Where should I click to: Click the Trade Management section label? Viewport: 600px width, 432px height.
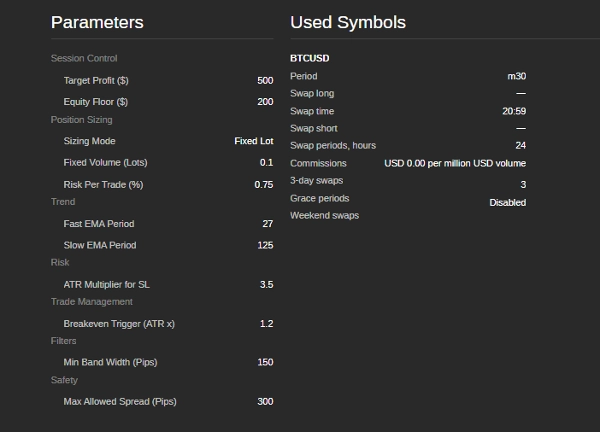(x=91, y=301)
